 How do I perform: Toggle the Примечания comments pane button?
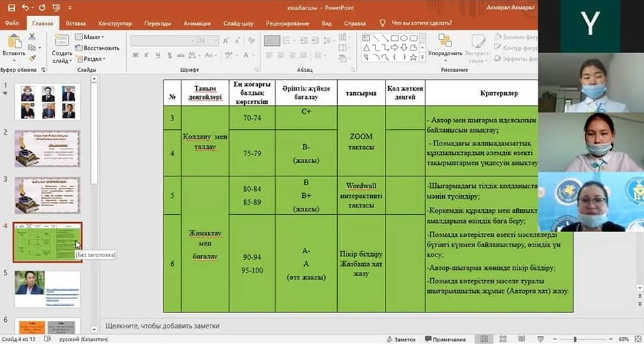coord(445,339)
